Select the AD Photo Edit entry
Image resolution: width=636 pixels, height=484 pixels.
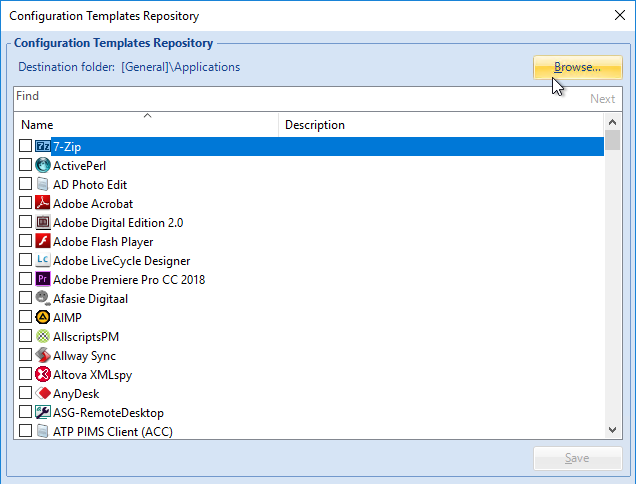pyautogui.click(x=90, y=185)
